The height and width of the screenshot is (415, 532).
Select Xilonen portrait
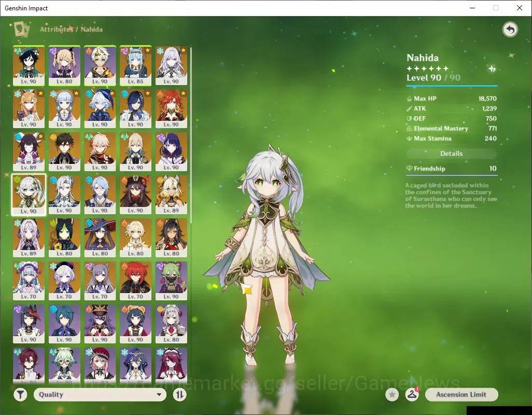point(171,195)
